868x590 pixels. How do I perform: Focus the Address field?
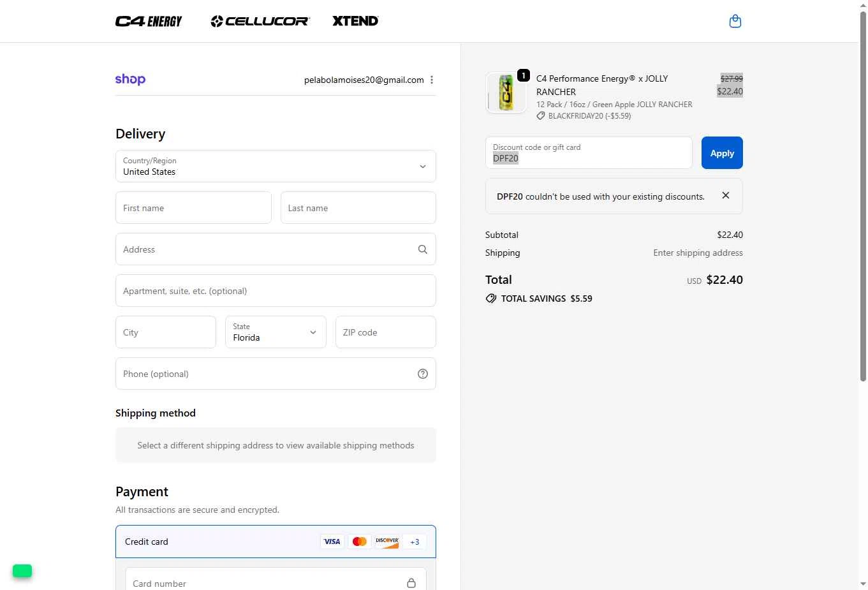276,249
